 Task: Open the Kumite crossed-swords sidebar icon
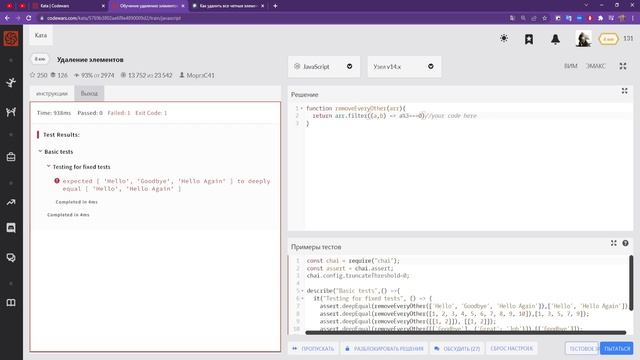click(x=11, y=111)
